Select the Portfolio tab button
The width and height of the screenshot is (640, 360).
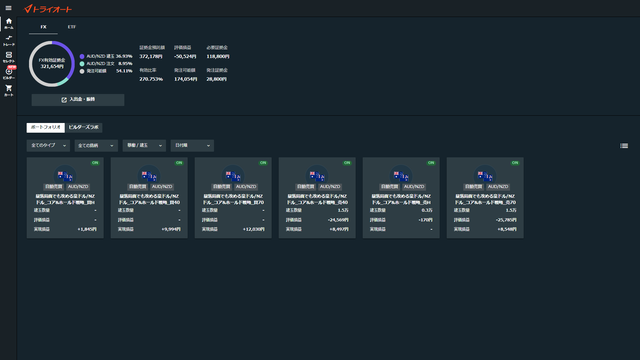pyautogui.click(x=46, y=127)
